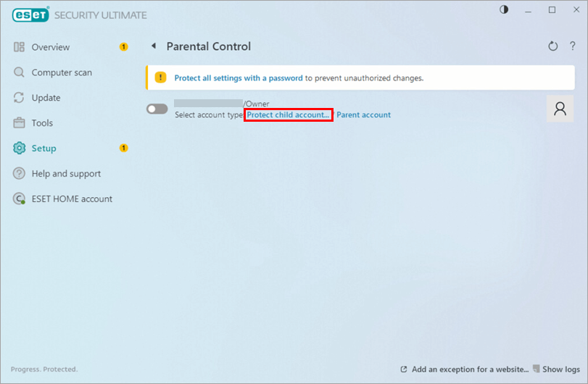Open the Overview menu item
588x384 pixels.
pyautogui.click(x=51, y=47)
